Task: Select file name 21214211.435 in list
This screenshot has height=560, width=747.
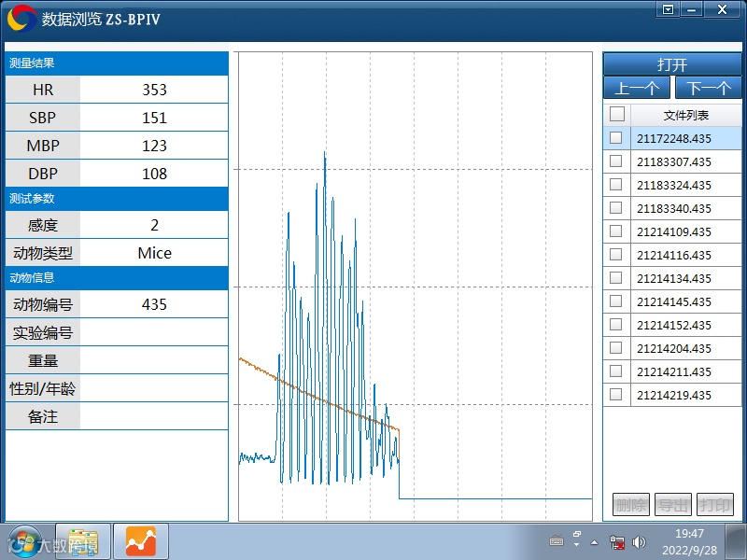Action: pos(673,371)
